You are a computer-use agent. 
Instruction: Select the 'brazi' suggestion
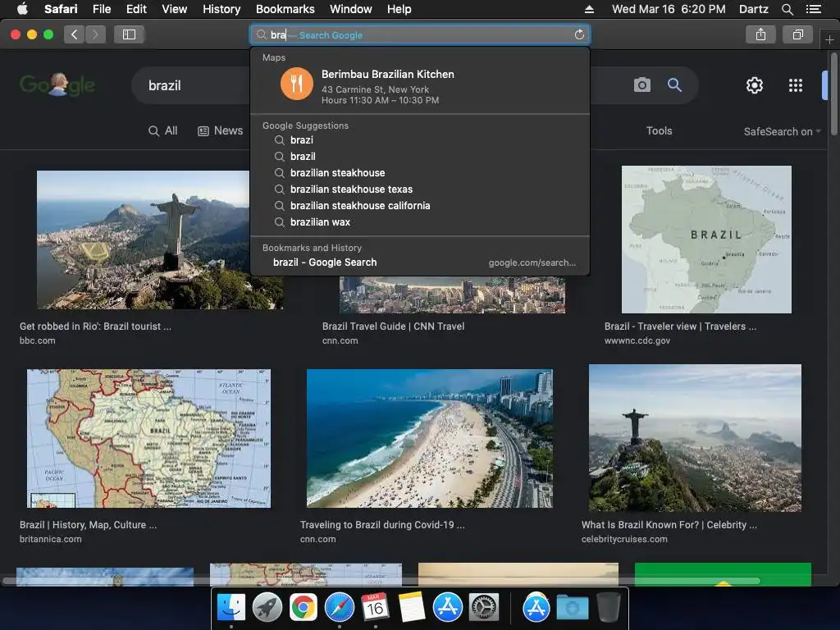click(420, 139)
